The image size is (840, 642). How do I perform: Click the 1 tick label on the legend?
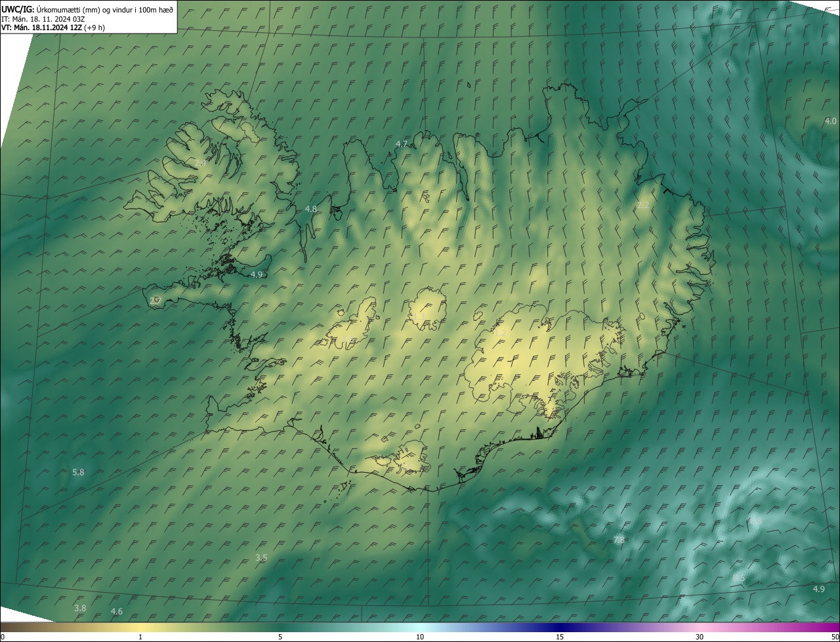(x=140, y=637)
